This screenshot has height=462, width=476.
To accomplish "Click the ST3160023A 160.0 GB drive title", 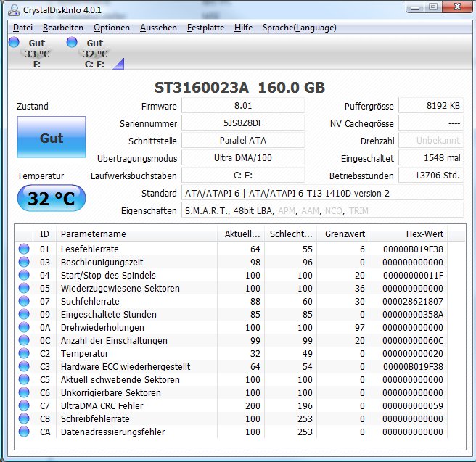I will coord(239,87).
